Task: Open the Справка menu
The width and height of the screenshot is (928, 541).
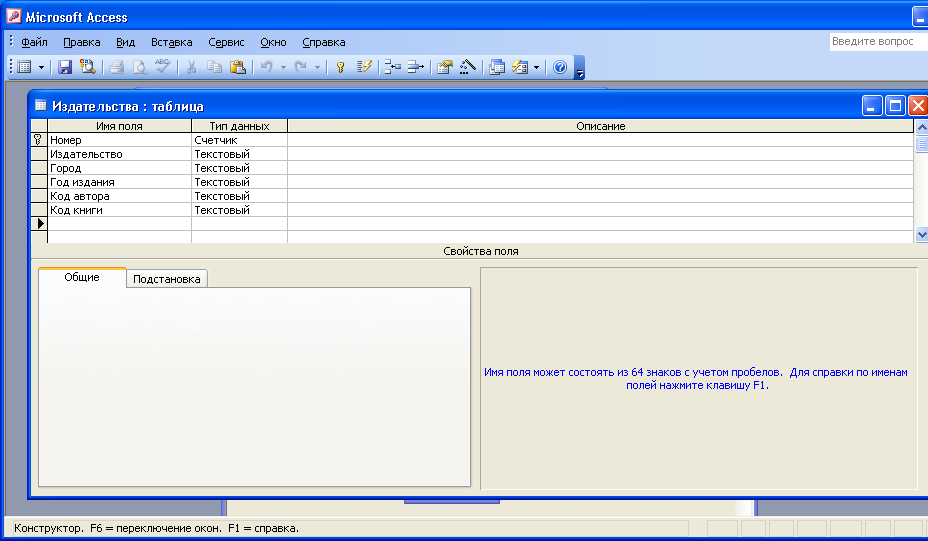Action: pos(324,42)
